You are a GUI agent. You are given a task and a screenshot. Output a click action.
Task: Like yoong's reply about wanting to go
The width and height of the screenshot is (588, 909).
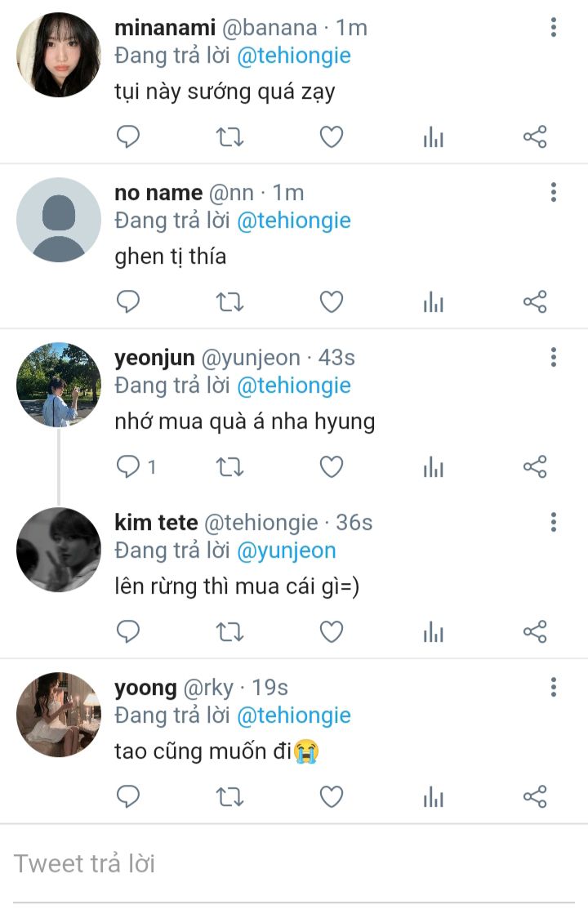(332, 796)
